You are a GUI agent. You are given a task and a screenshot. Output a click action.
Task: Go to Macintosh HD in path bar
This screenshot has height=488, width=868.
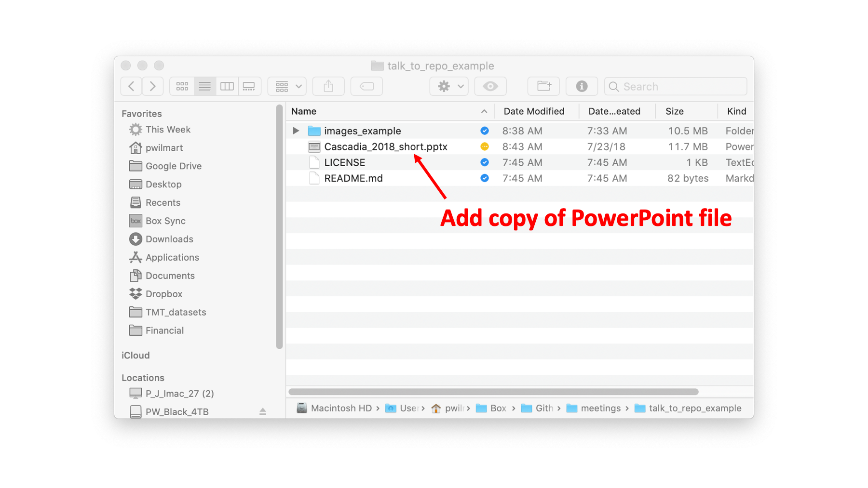[x=334, y=408]
